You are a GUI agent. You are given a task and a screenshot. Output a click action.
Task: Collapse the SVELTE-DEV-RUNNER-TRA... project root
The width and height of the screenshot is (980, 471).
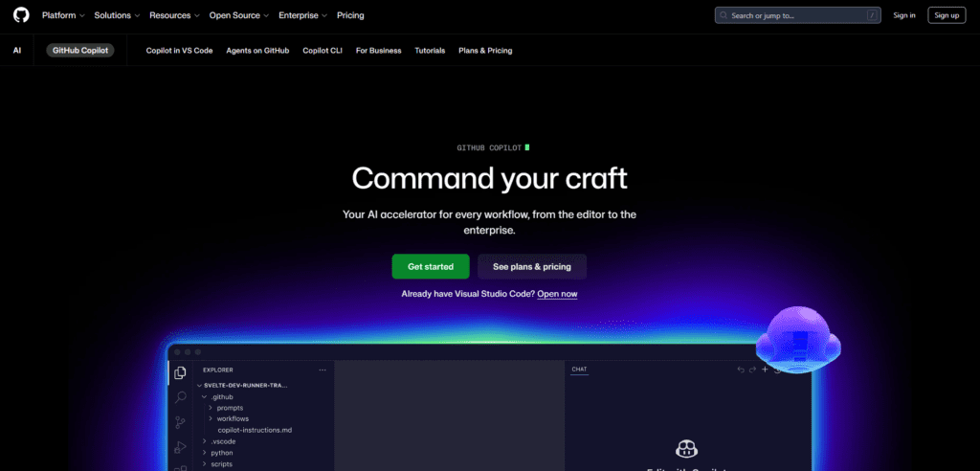tap(242, 386)
